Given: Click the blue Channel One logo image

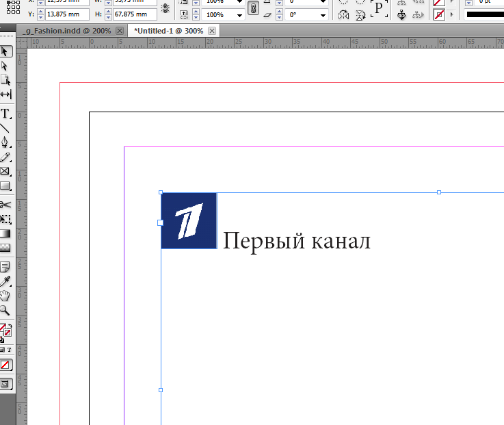Looking at the screenshot, I should pyautogui.click(x=189, y=220).
